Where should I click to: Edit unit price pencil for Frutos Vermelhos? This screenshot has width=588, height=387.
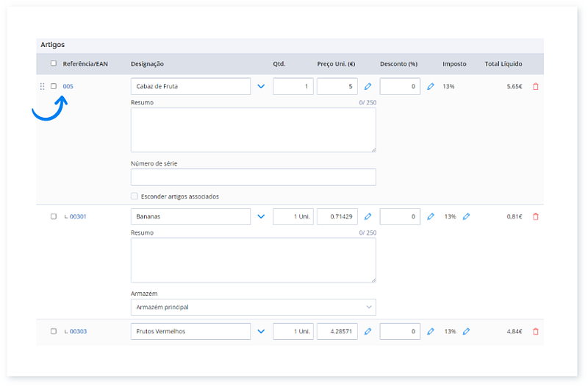[368, 332]
